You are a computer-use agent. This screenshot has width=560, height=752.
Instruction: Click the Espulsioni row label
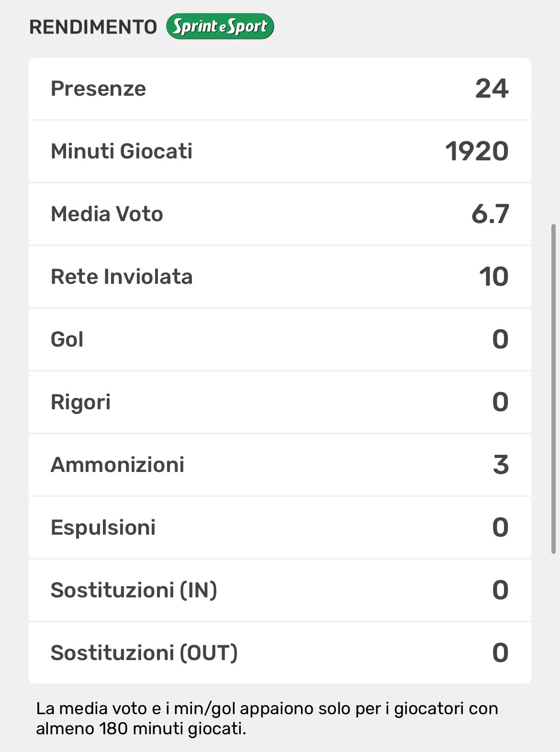pyautogui.click(x=103, y=528)
